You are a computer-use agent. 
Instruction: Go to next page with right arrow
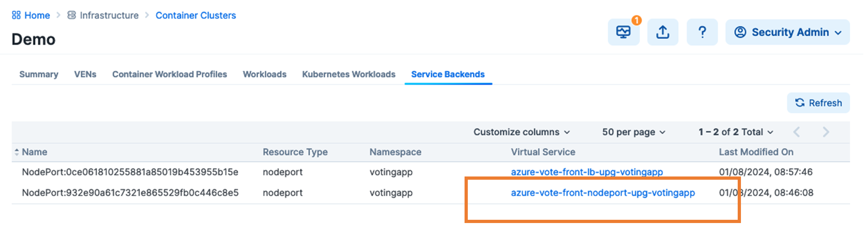coord(826,132)
